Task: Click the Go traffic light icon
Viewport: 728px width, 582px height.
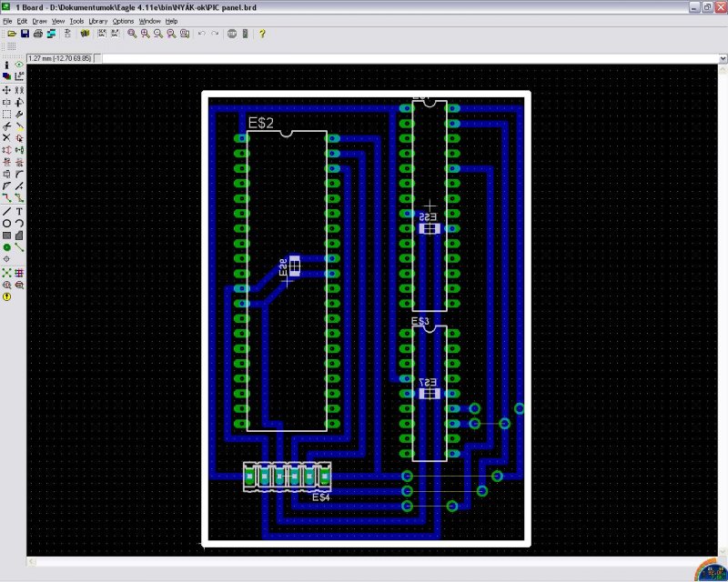Action: click(245, 34)
